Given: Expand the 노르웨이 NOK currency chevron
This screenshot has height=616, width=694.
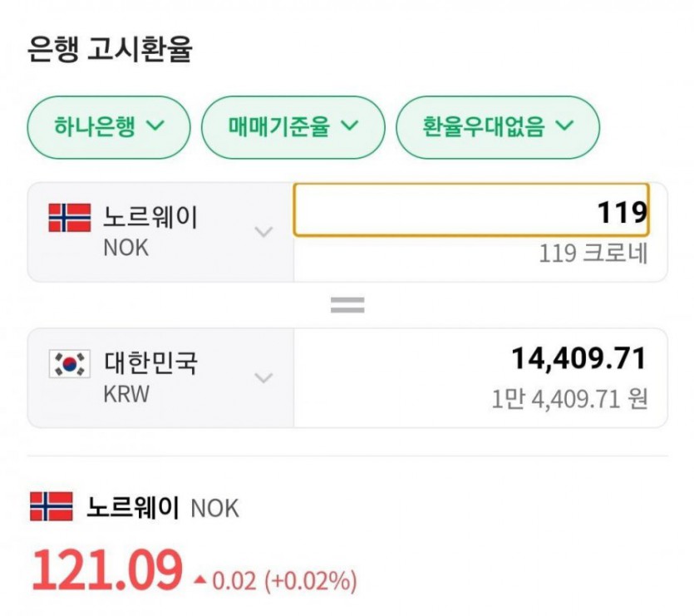Looking at the screenshot, I should (263, 232).
